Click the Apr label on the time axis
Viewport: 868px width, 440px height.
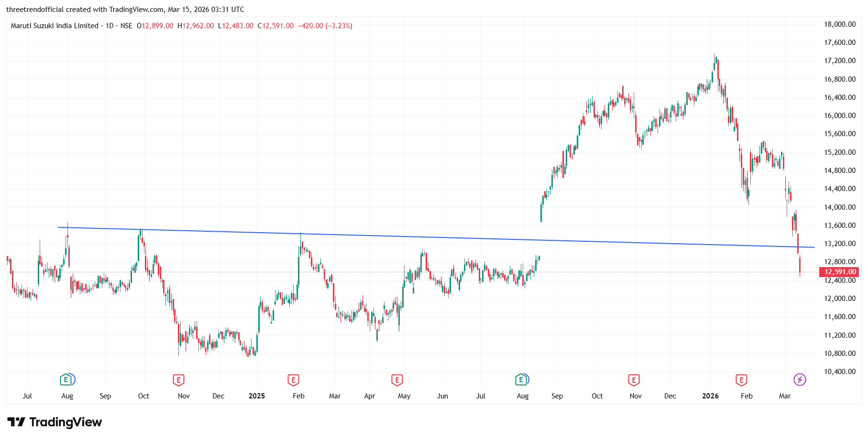(x=370, y=396)
